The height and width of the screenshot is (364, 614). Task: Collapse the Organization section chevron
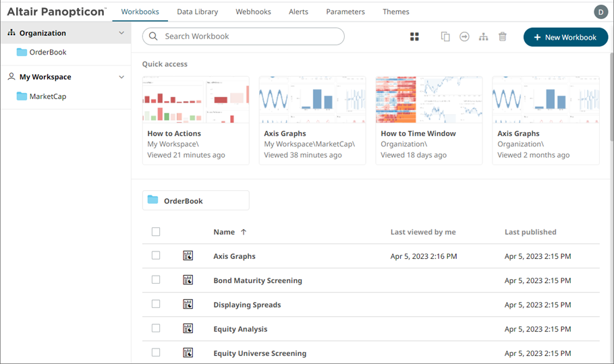pos(121,33)
